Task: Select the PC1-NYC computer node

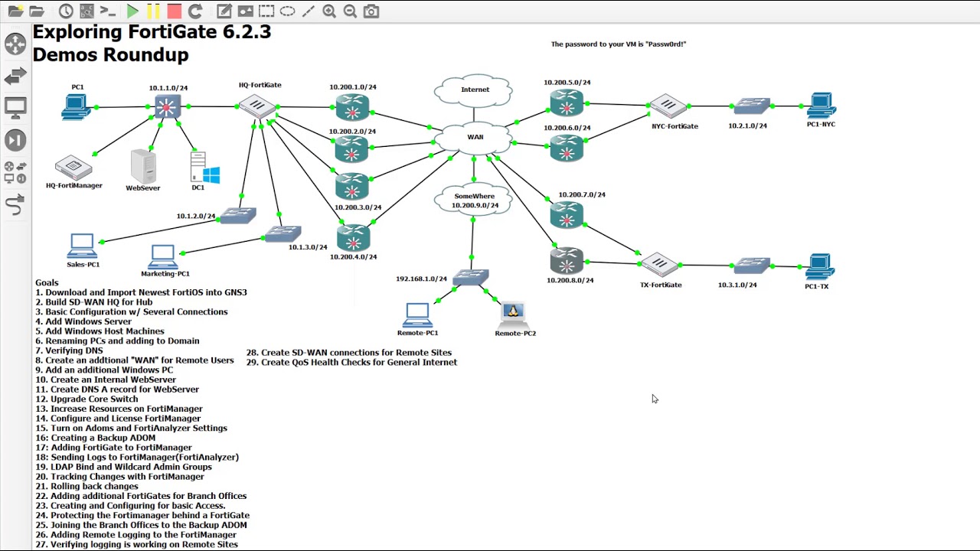Action: (821, 106)
